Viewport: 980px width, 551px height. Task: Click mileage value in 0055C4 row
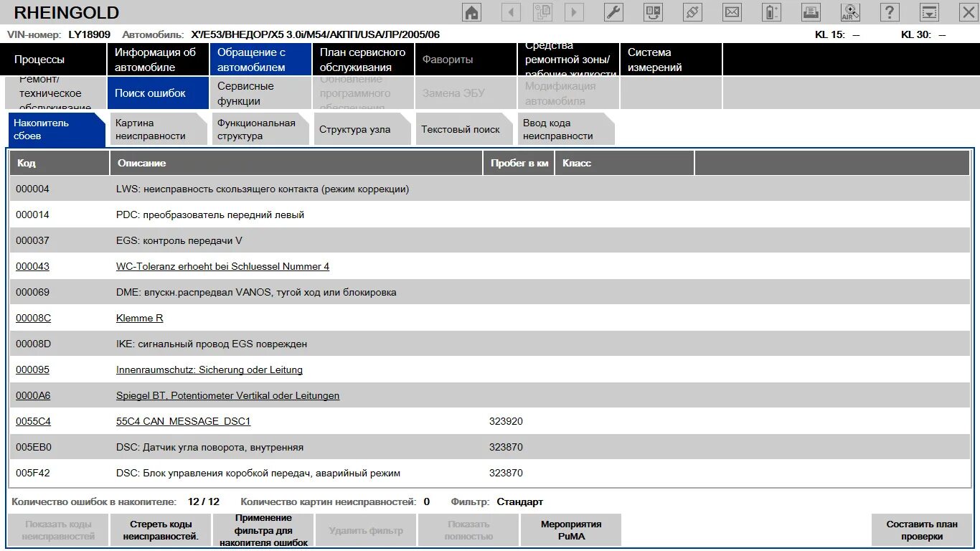506,421
